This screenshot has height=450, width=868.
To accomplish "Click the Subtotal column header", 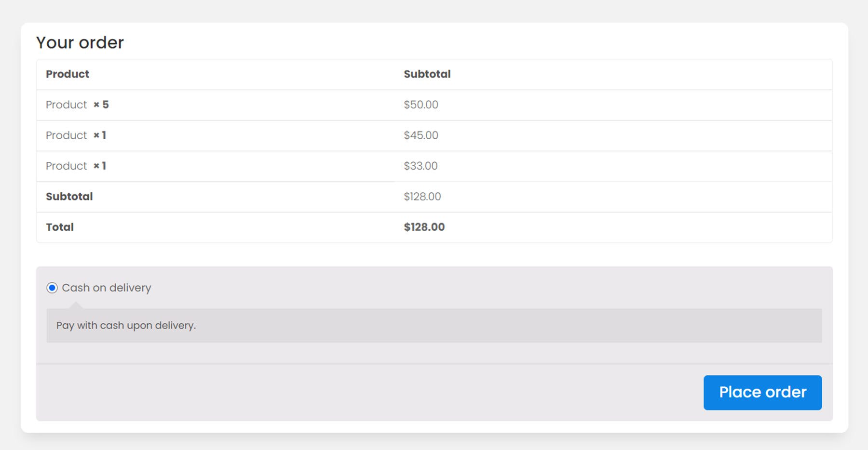I will click(427, 74).
